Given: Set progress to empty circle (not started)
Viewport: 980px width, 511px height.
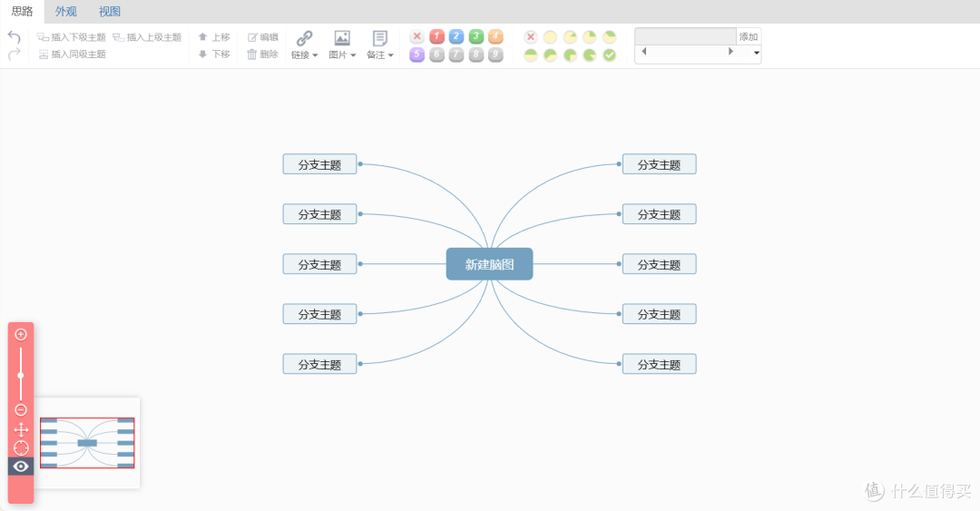Looking at the screenshot, I should tap(550, 37).
